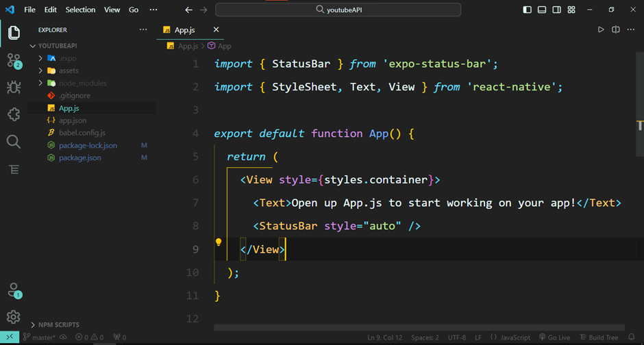The height and width of the screenshot is (345, 644).
Task: Open the Selection menu
Action: pyautogui.click(x=80, y=10)
